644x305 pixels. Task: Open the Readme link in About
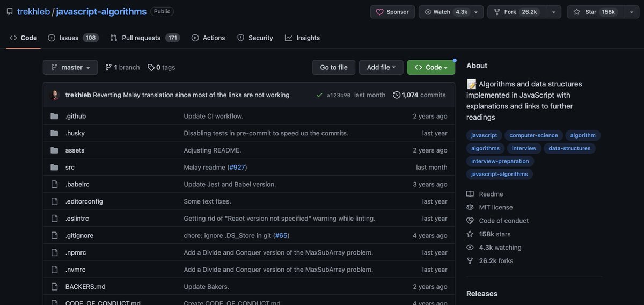(485, 194)
